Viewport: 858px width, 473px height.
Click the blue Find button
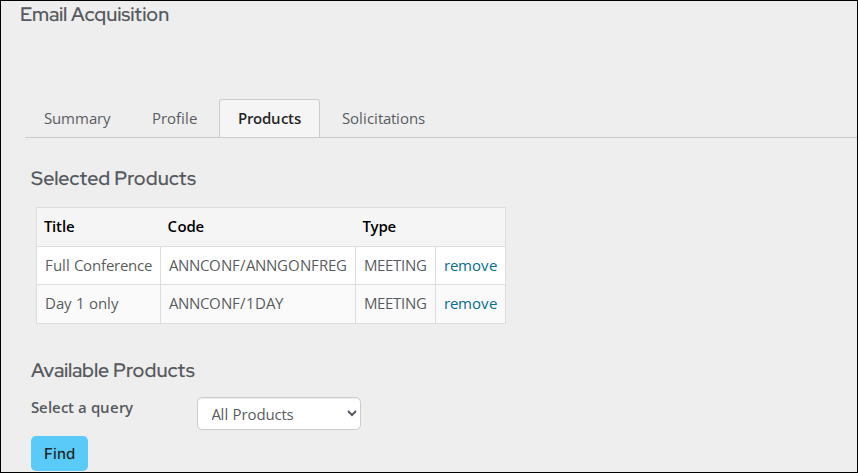pos(59,453)
